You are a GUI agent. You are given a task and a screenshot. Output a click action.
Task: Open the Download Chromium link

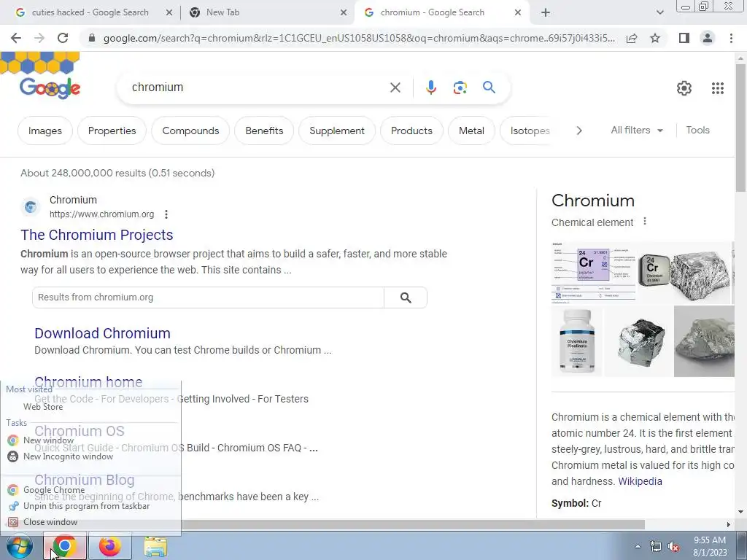click(102, 333)
